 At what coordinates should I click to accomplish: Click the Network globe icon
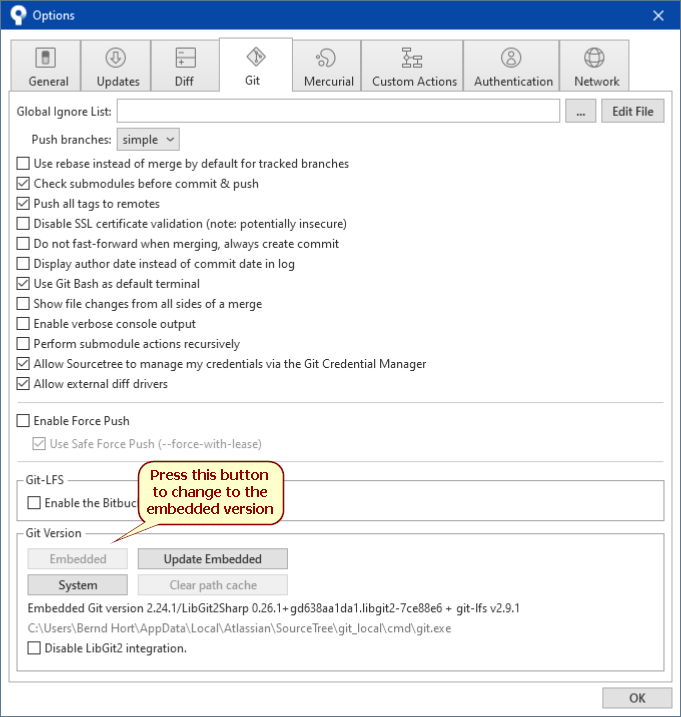pos(594,58)
